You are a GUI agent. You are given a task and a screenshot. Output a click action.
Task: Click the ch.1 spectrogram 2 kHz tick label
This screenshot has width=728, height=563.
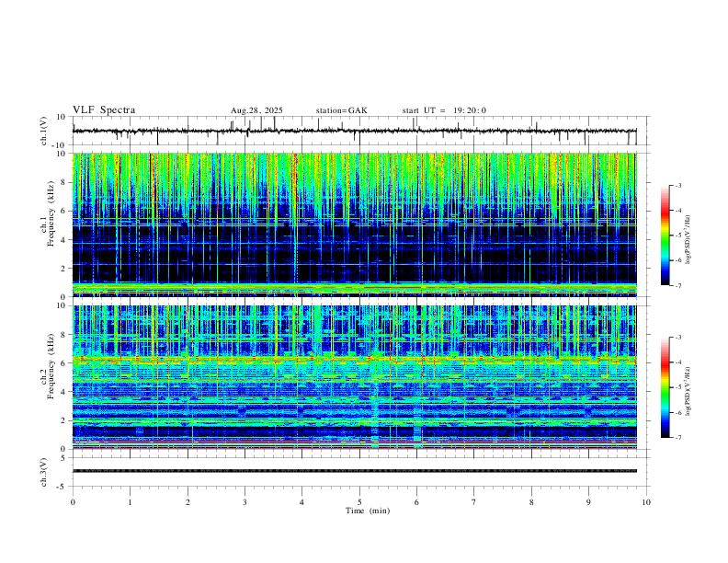[x=64, y=268]
